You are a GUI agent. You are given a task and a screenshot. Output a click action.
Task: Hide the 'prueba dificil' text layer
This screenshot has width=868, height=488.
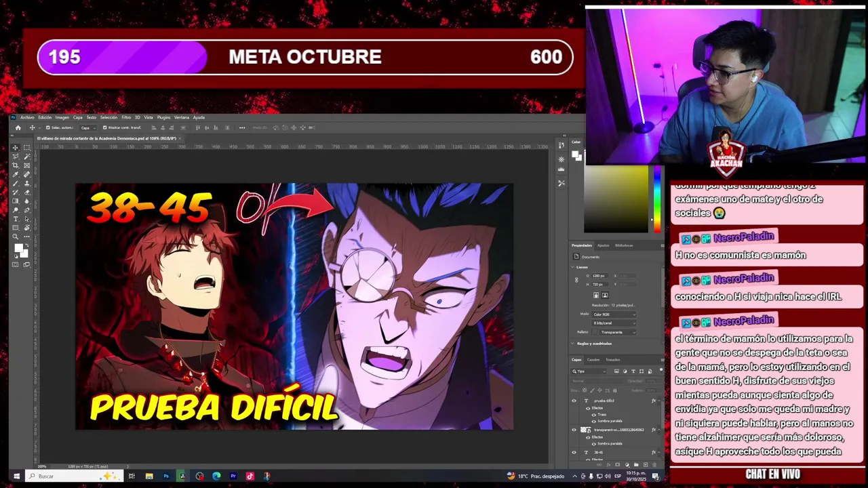(x=574, y=401)
